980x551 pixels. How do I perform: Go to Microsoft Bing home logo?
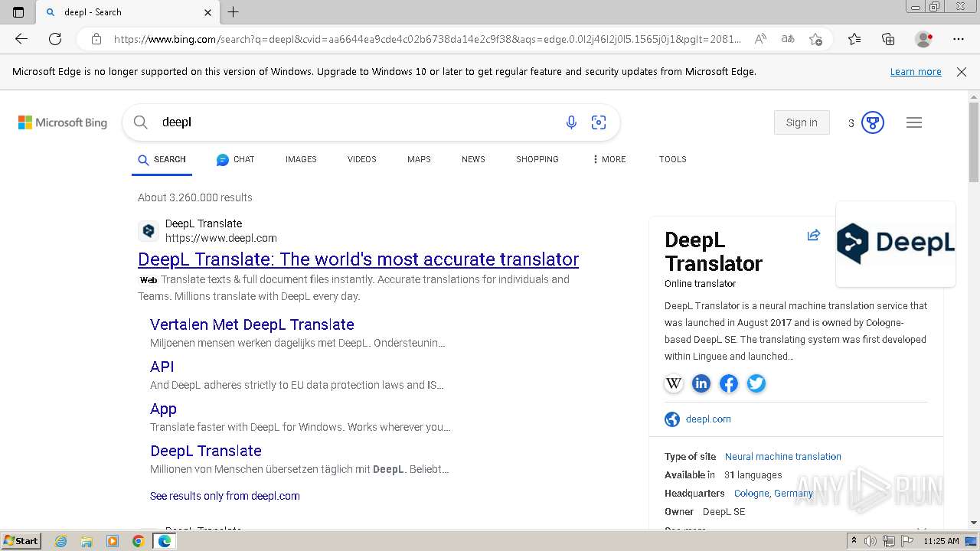63,122
